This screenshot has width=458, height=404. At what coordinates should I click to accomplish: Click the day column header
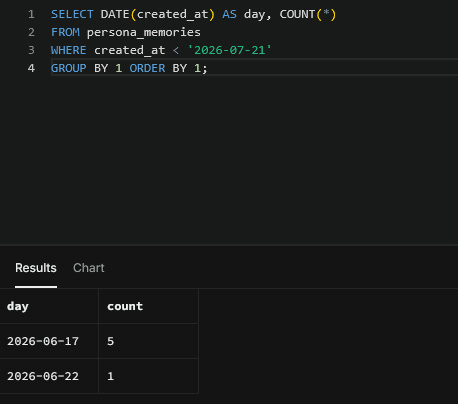(49, 306)
